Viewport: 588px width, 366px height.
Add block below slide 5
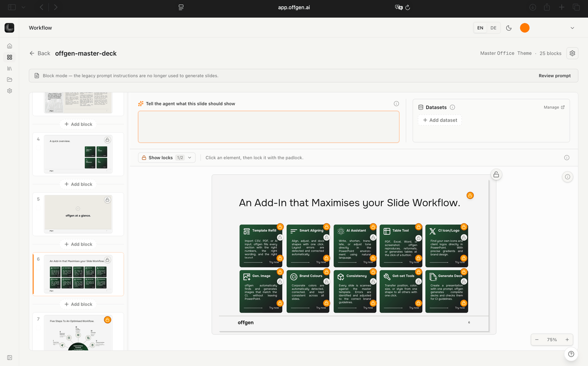pos(78,244)
